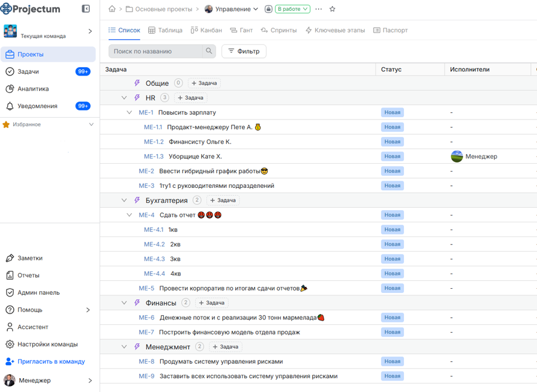Viewport: 537px width, 392px height.
Task: Click the Projectum logo
Action: coord(31,9)
